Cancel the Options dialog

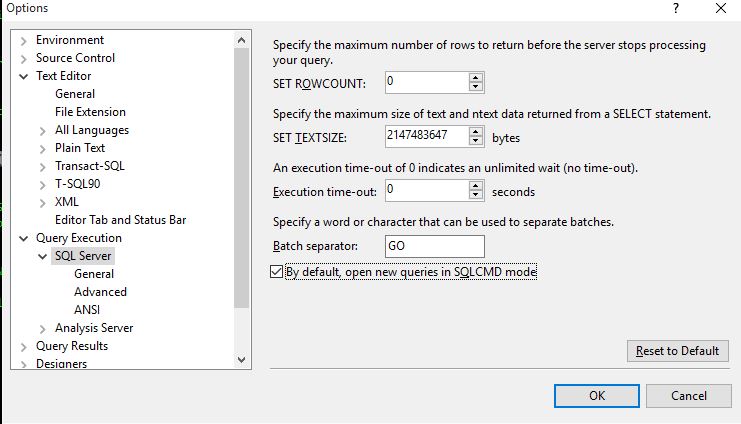(x=689, y=395)
